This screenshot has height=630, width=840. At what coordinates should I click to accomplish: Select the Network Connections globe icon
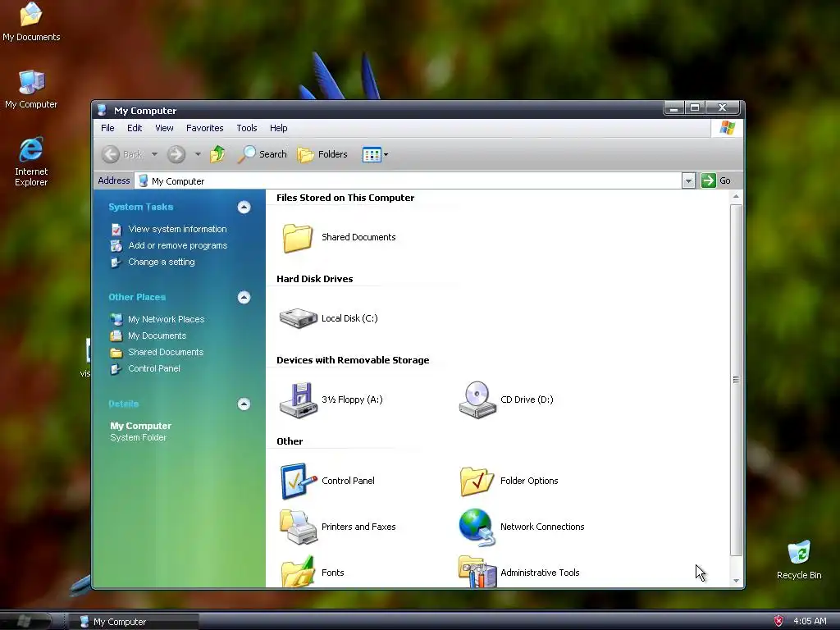tap(477, 527)
